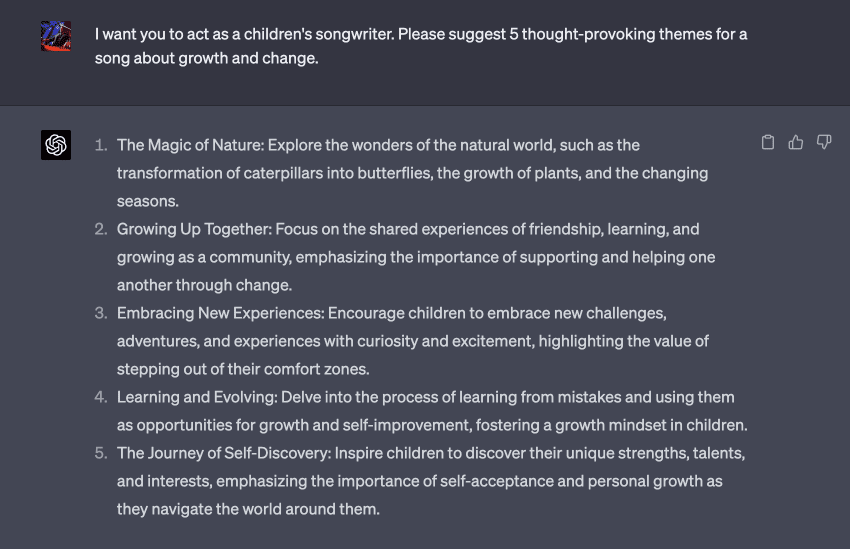Click "they navigate the world around them." line
The image size is (850, 549).
pyautogui.click(x=248, y=509)
